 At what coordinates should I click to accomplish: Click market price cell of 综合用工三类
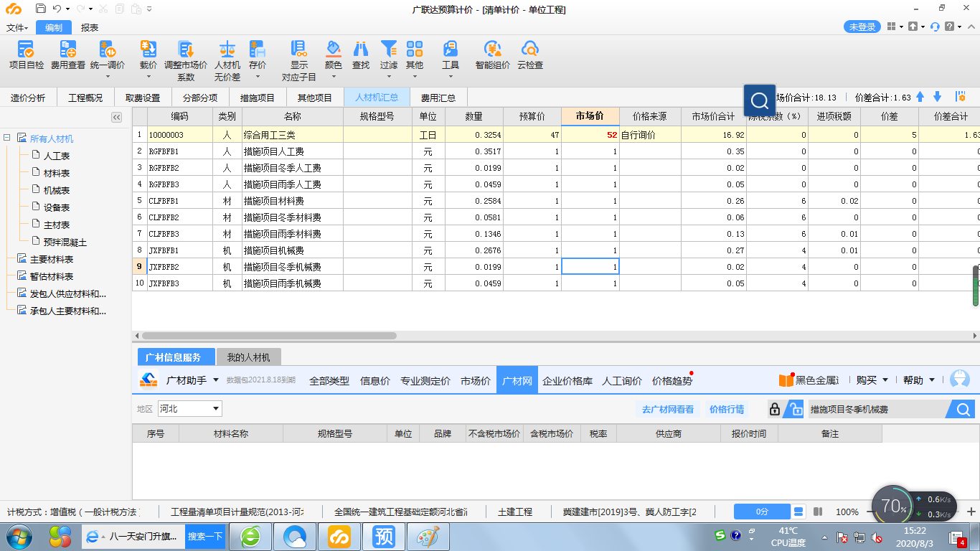590,134
